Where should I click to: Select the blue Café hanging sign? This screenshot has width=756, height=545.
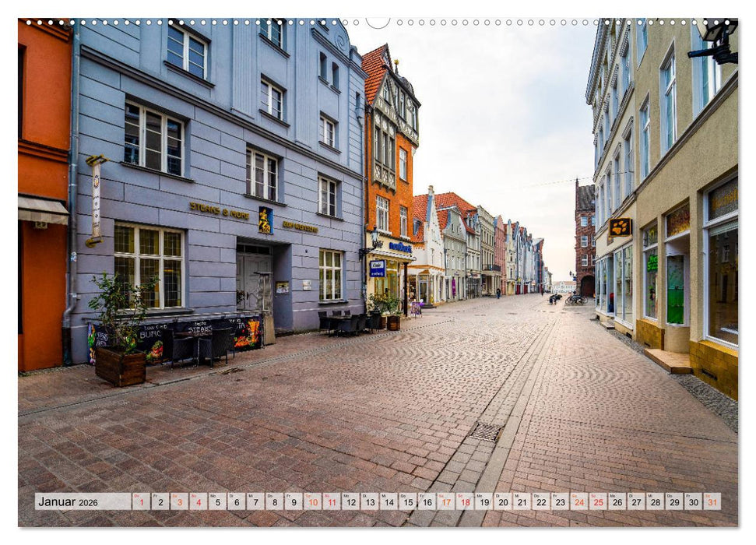click(x=377, y=269)
